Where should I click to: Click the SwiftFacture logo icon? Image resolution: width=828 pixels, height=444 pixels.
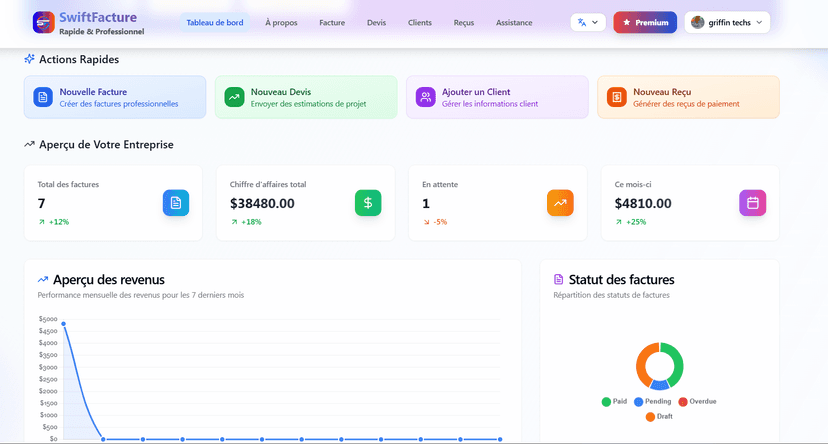pyautogui.click(x=43, y=23)
